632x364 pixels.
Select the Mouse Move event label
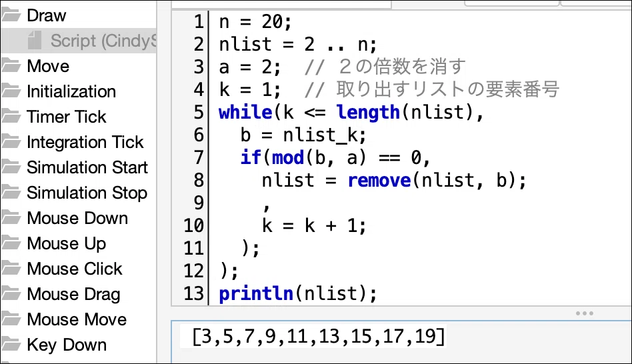(77, 320)
